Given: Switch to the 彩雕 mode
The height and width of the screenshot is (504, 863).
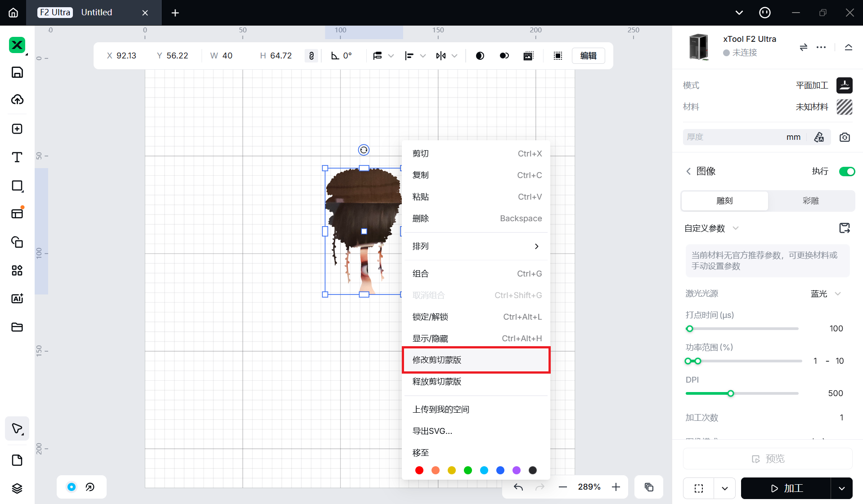Looking at the screenshot, I should click(x=811, y=201).
